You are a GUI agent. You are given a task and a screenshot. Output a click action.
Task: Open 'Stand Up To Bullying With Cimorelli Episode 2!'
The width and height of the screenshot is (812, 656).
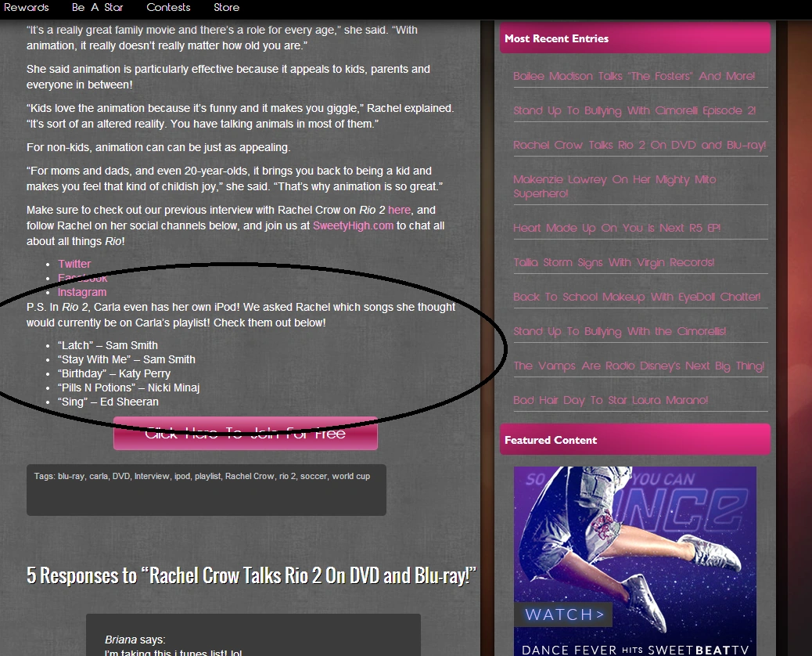click(634, 110)
